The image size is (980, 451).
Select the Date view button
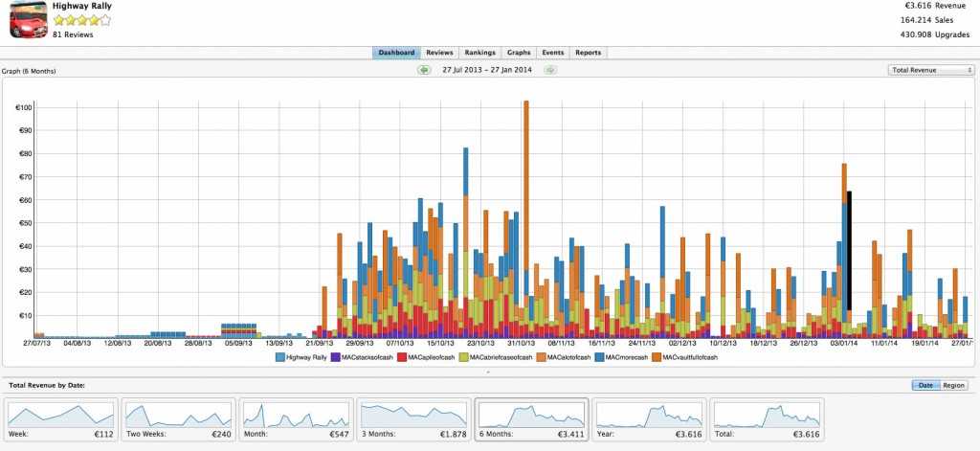[924, 385]
